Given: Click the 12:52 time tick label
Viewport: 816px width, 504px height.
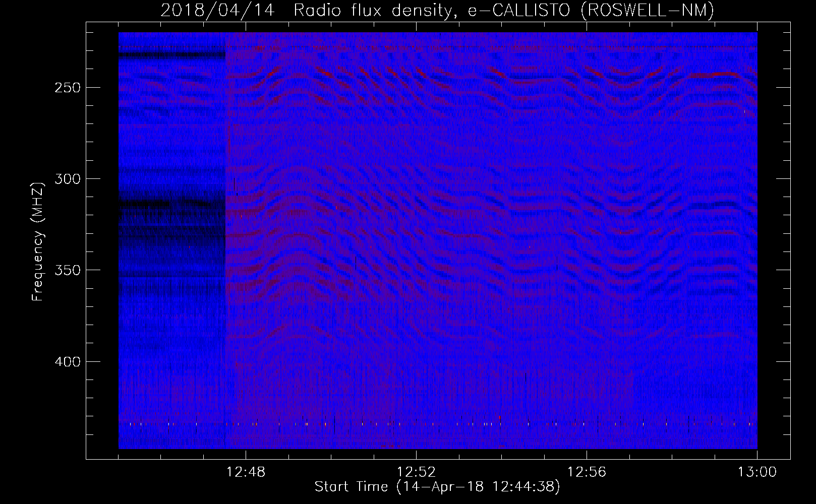Looking at the screenshot, I should [416, 472].
